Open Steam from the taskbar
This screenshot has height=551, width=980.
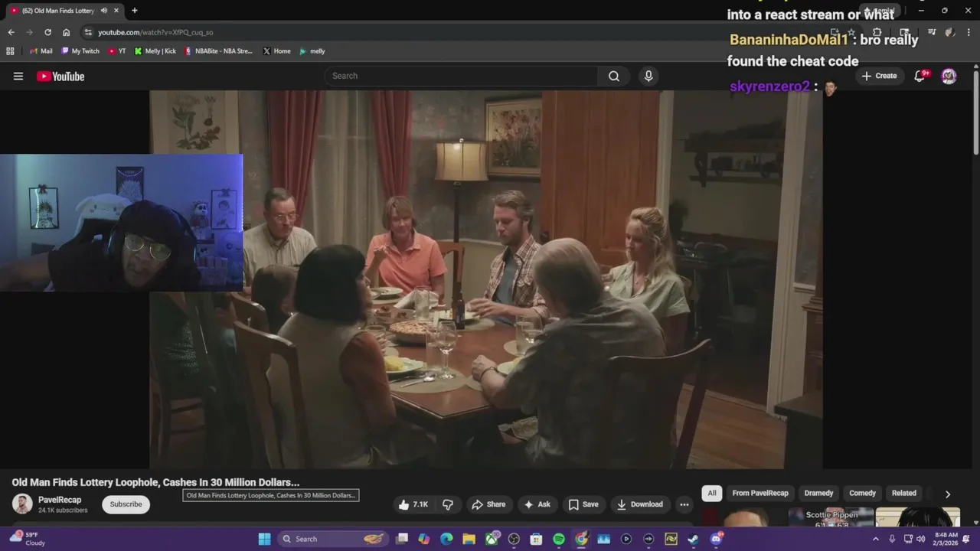point(693,539)
